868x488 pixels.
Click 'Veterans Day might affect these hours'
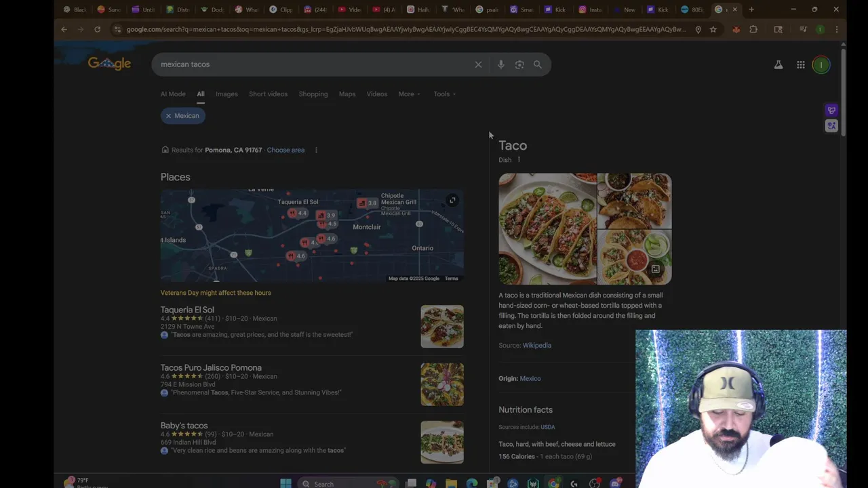click(216, 293)
